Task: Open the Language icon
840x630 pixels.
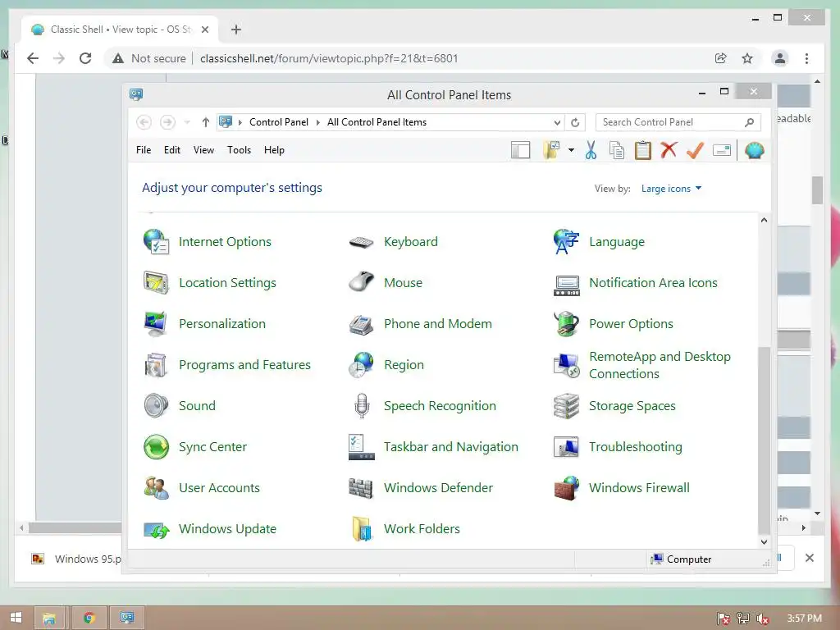Action: click(566, 242)
